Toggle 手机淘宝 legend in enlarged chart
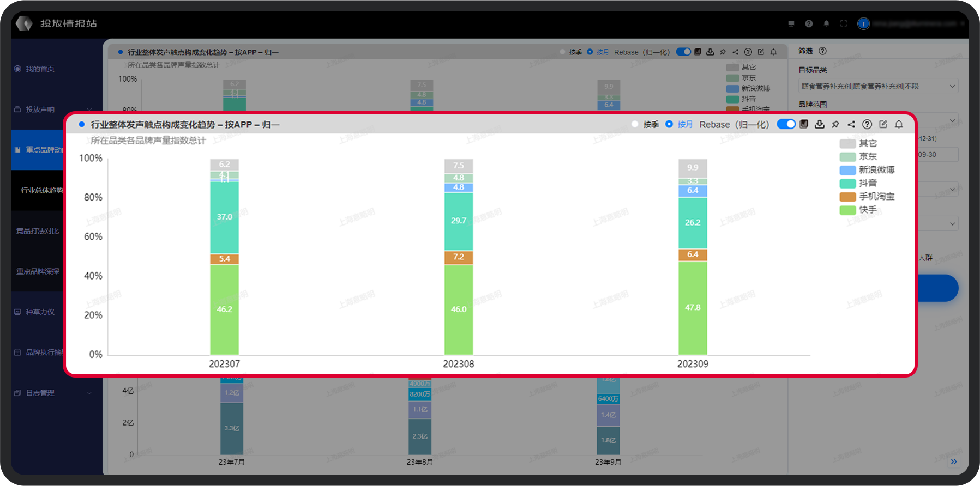The width and height of the screenshot is (980, 486). [x=867, y=196]
